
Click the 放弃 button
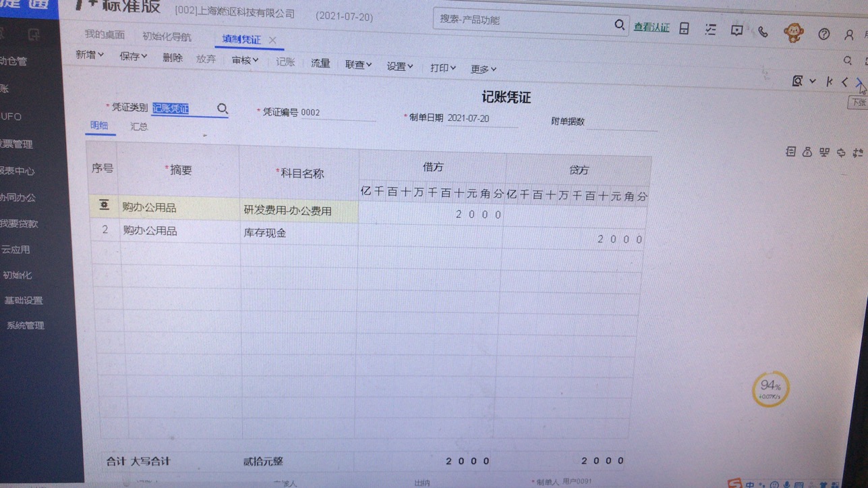point(206,59)
